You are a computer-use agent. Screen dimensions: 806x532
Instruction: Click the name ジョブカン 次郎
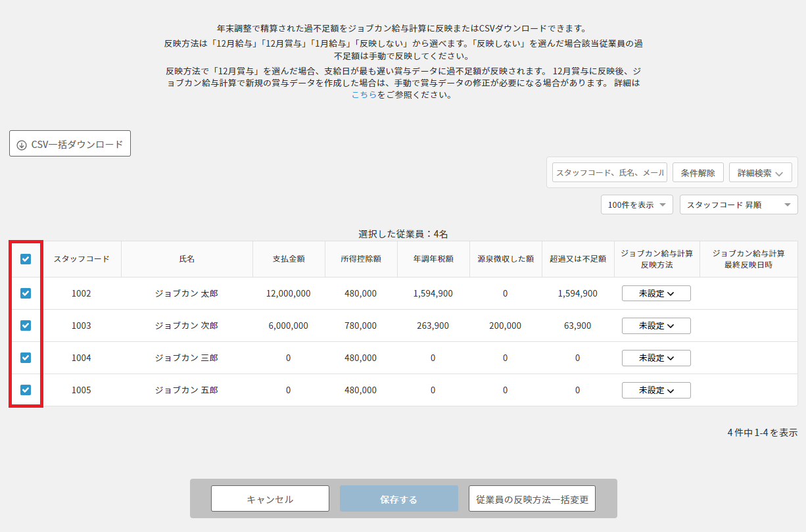(x=187, y=326)
